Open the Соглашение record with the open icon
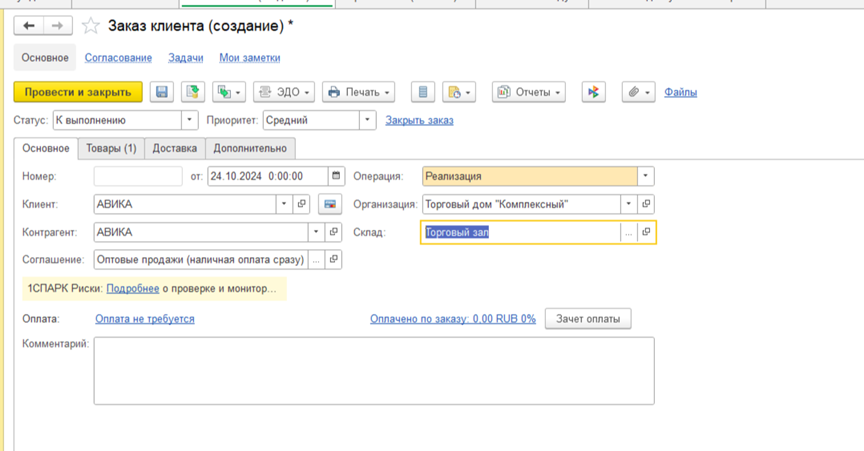The image size is (864, 451). [x=333, y=260]
